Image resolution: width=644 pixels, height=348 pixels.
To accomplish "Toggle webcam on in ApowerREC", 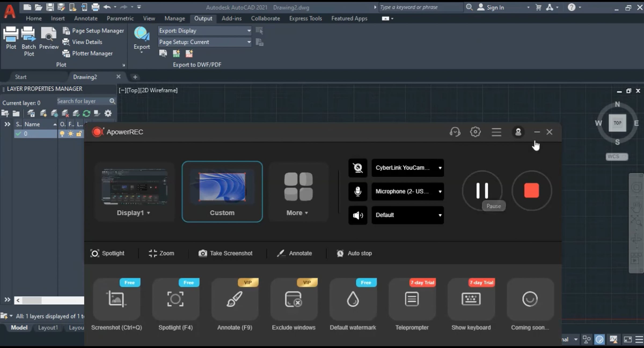I will tap(358, 168).
